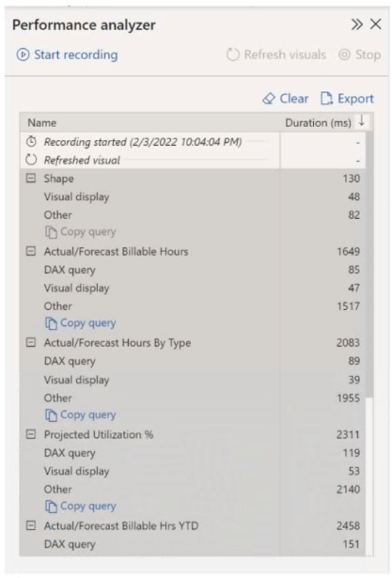This screenshot has width=392, height=578.
Task: Close the Performance analyzer pane
Action: (376, 24)
